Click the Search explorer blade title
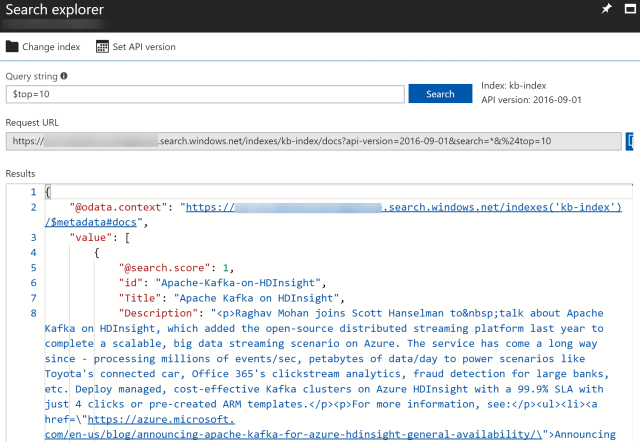 [x=59, y=10]
